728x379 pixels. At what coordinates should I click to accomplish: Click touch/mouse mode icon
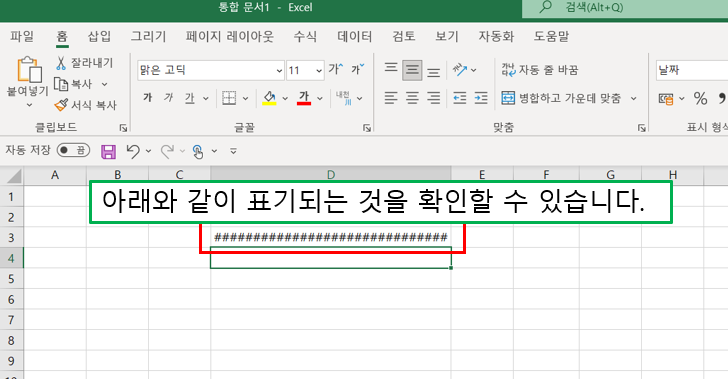tap(198, 151)
